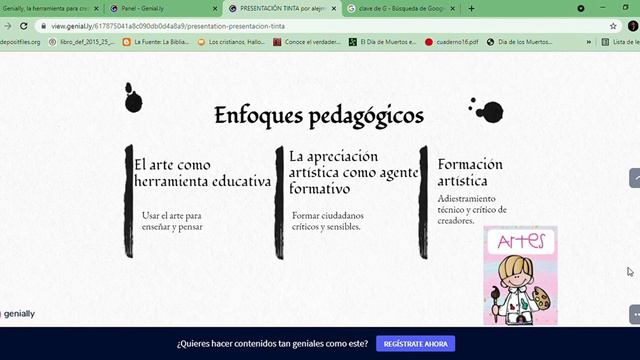Click the round icon in the title bar
Viewport: 640px width, 360px height.
pyautogui.click(x=581, y=8)
